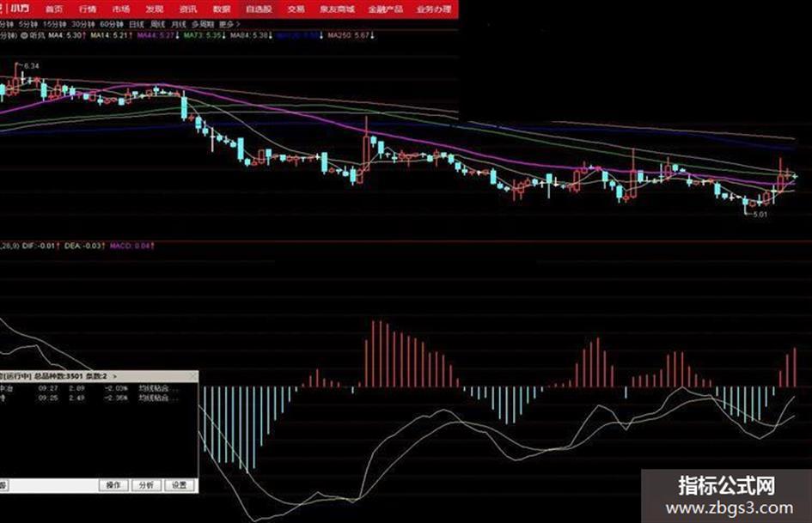This screenshot has width=812, height=523.
Task: Click the green MA73: 5.35 label
Action: 205,36
